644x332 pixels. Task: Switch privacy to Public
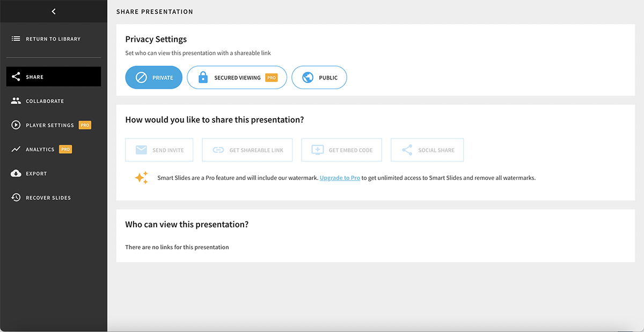[x=319, y=77]
